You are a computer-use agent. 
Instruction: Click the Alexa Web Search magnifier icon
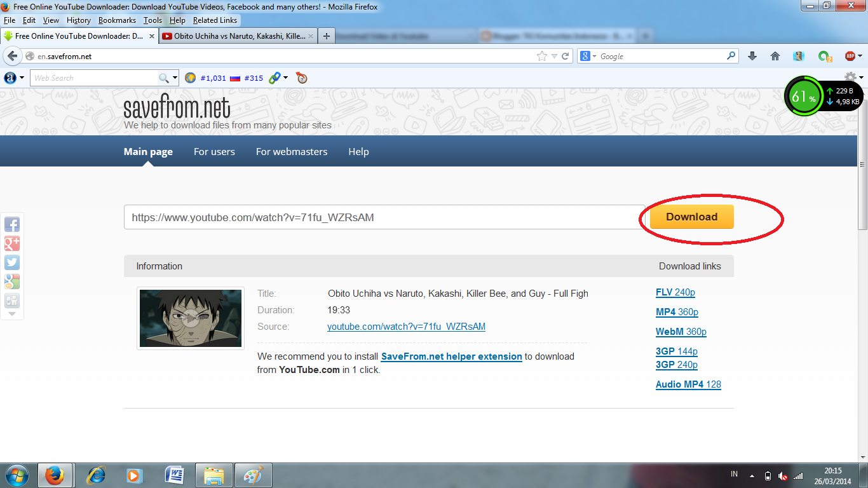tap(164, 78)
